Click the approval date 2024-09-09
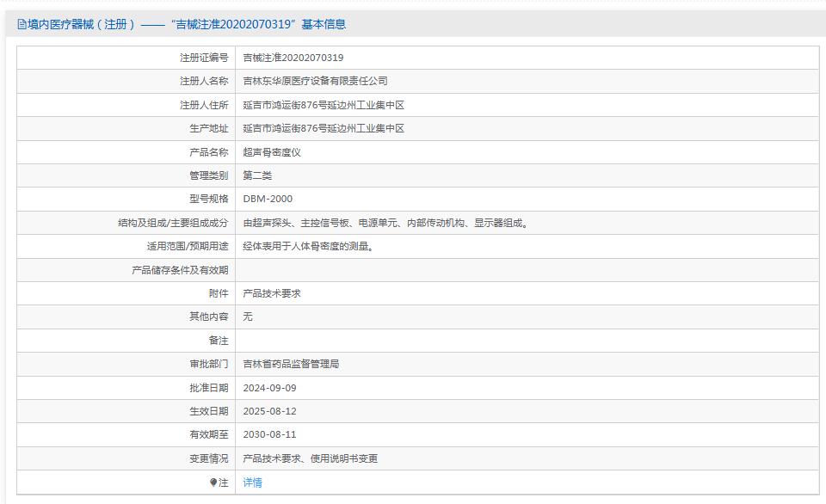Screen dimensions: 826x504 click(x=272, y=387)
